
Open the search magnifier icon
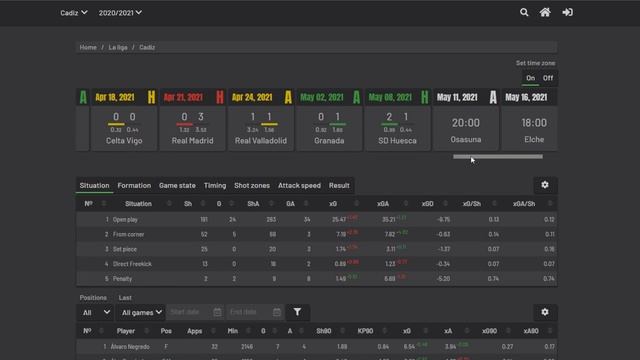524,13
